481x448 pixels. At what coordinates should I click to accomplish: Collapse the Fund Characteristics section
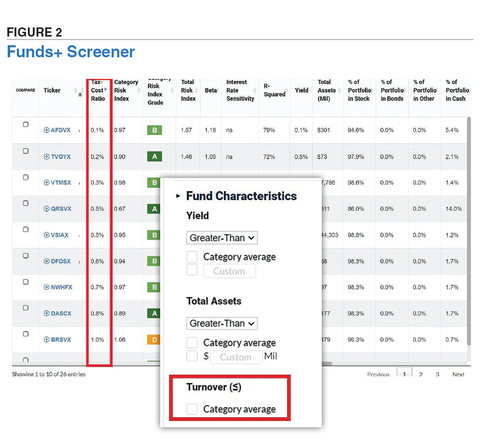click(178, 196)
